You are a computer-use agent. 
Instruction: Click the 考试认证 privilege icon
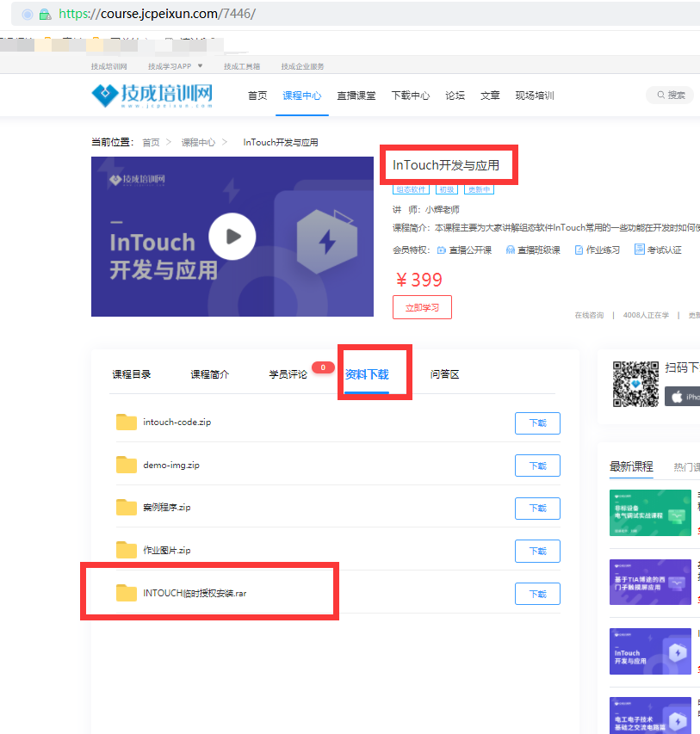(639, 249)
